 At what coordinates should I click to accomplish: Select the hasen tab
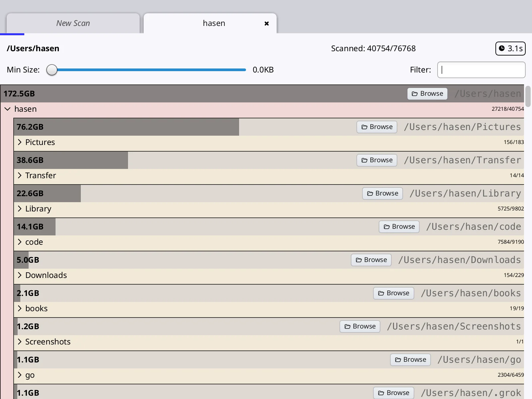point(210,23)
